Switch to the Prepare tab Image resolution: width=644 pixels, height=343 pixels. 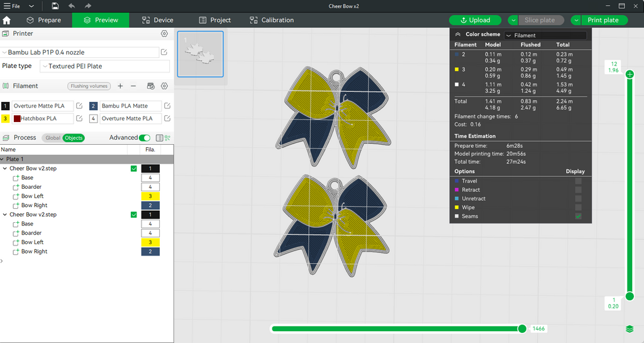(x=43, y=20)
